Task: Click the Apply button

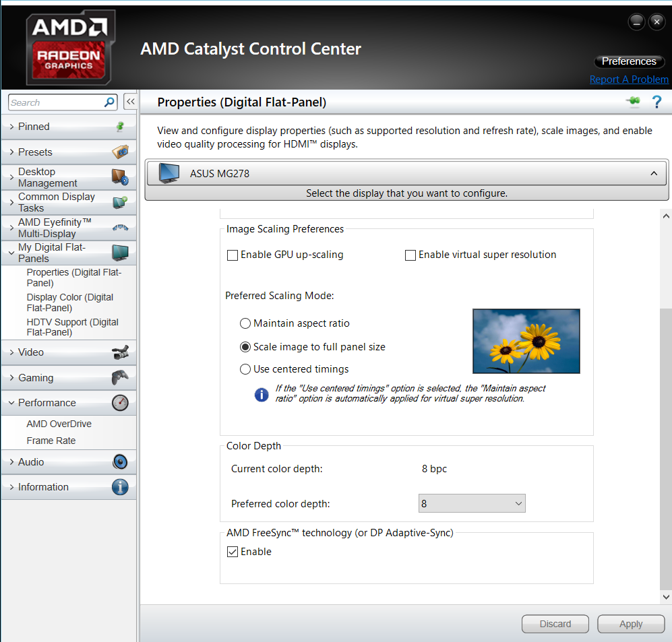Action: (x=631, y=624)
